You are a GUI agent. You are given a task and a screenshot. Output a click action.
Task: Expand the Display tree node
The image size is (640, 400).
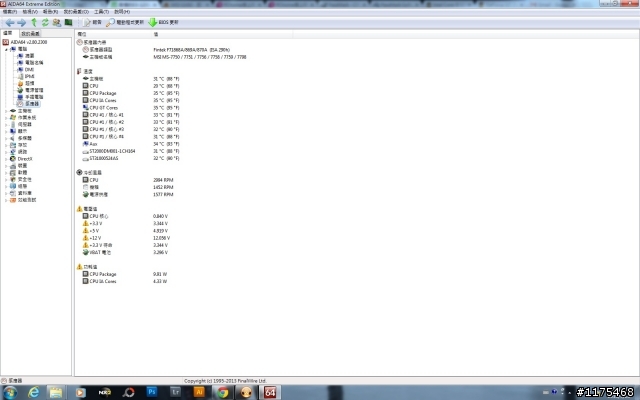[6, 131]
